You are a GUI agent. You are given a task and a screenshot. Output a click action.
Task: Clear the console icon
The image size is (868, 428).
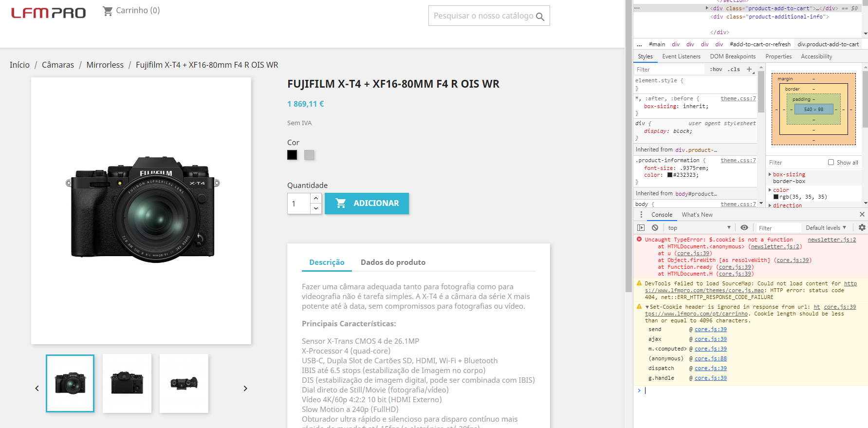[655, 227]
